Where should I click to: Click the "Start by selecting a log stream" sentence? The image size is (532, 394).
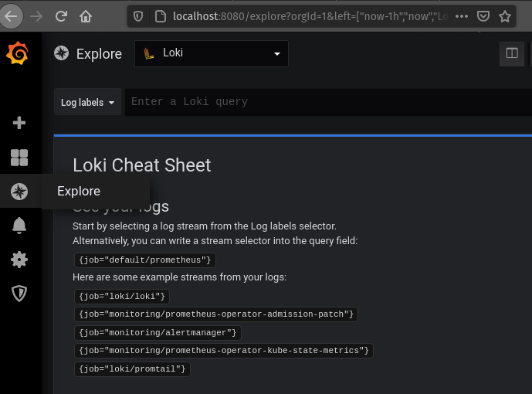click(x=205, y=226)
